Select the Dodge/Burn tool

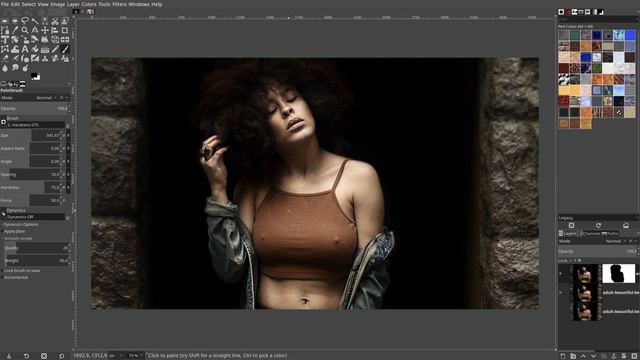pyautogui.click(x=25, y=68)
